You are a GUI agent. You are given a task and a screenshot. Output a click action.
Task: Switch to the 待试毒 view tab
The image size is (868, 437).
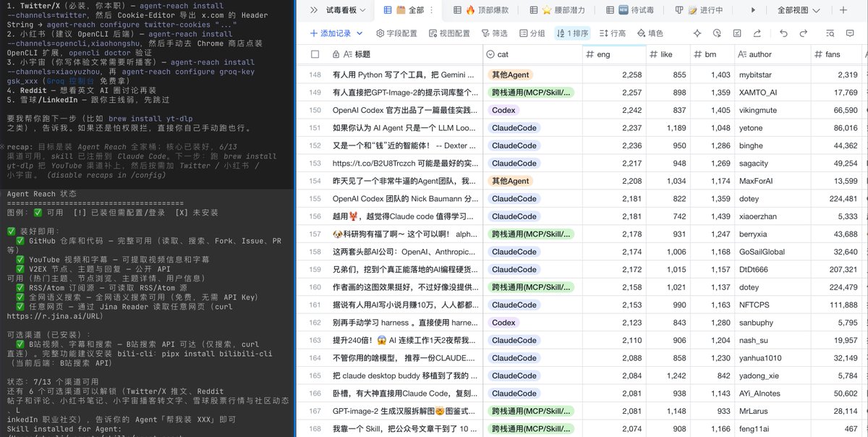pyautogui.click(x=631, y=10)
